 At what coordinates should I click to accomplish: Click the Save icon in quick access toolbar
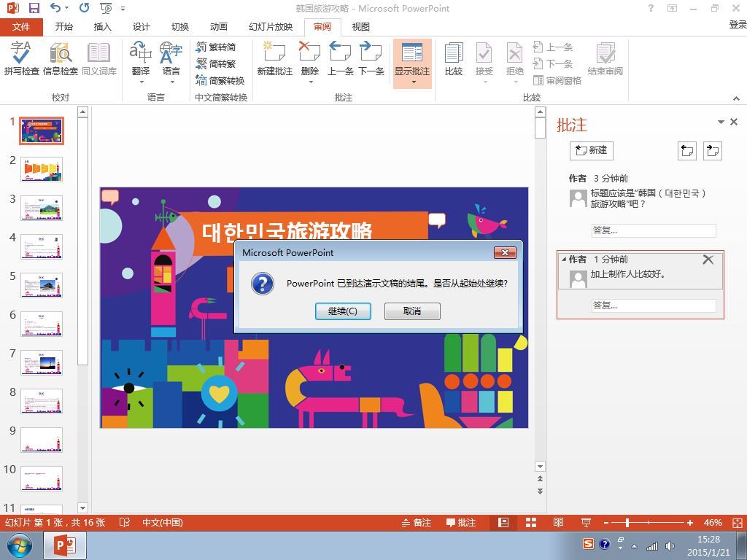coord(34,8)
